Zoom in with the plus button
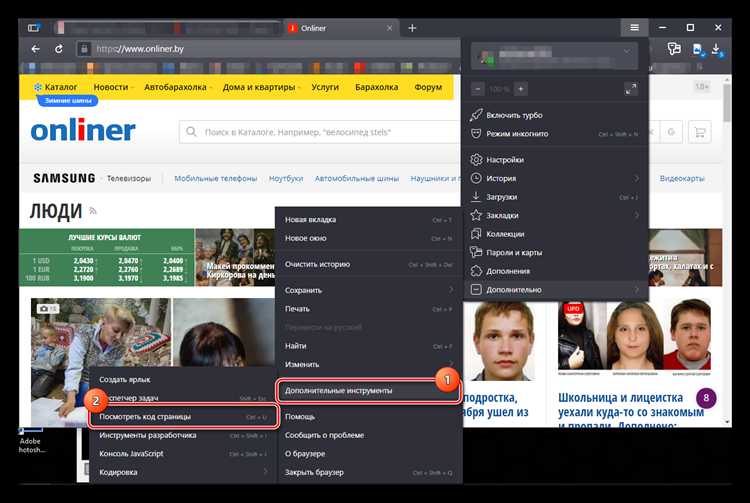Screen dimensions: 750x503 click(x=521, y=89)
